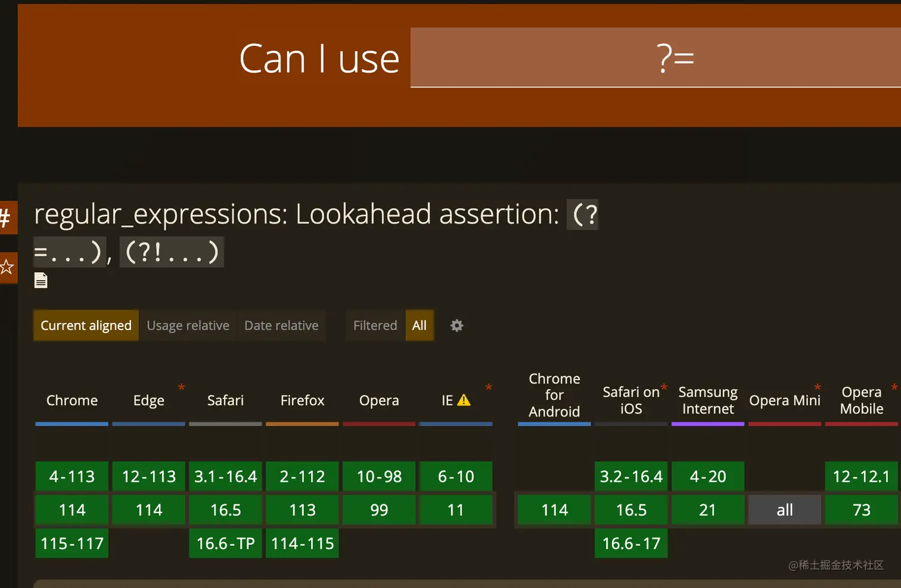The height and width of the screenshot is (588, 901).
Task: Click the Safari column header
Action: coord(225,400)
